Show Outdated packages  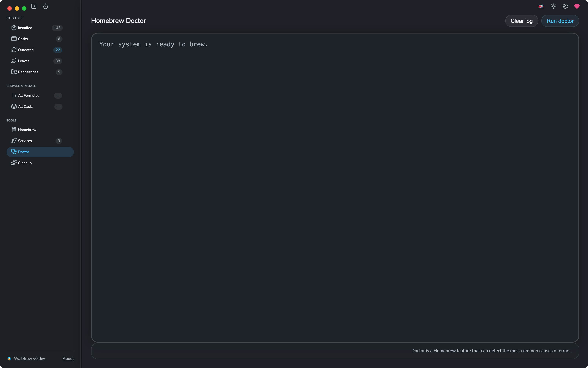click(x=40, y=50)
